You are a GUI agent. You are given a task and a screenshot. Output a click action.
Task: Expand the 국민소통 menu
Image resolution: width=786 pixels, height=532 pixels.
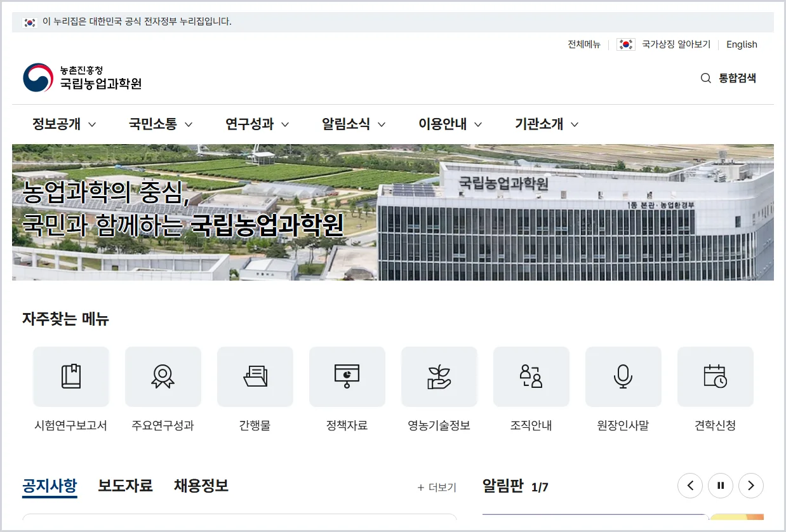point(161,124)
